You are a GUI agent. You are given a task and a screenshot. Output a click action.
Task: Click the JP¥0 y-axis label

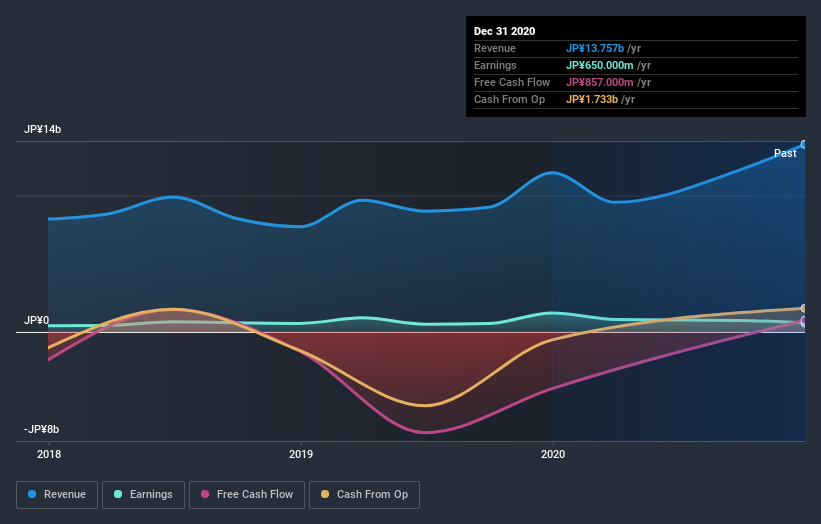[36, 320]
